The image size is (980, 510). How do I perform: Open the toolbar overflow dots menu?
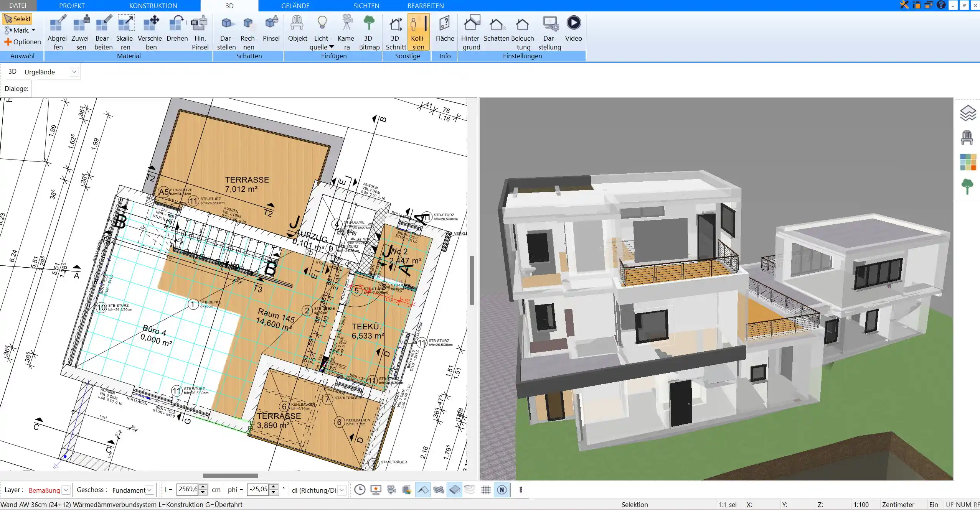click(521, 490)
